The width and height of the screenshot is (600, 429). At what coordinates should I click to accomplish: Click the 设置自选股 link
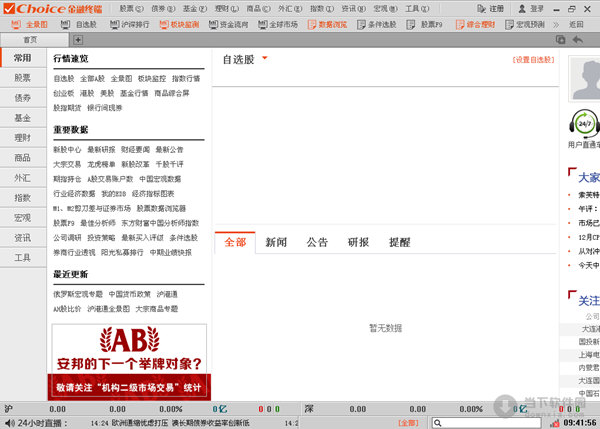[x=533, y=60]
